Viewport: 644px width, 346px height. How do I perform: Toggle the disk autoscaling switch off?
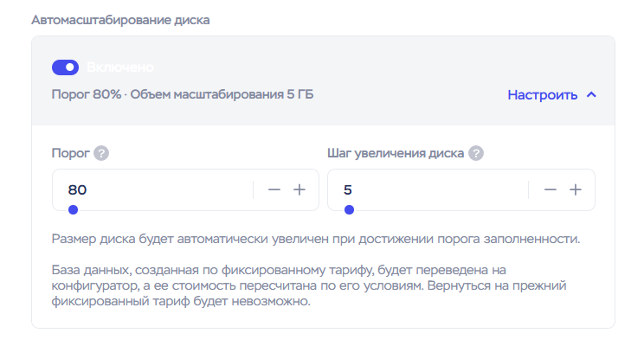point(65,67)
